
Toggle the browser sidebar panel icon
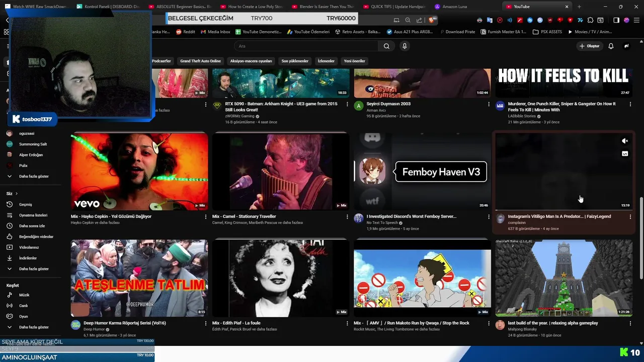tap(616, 20)
